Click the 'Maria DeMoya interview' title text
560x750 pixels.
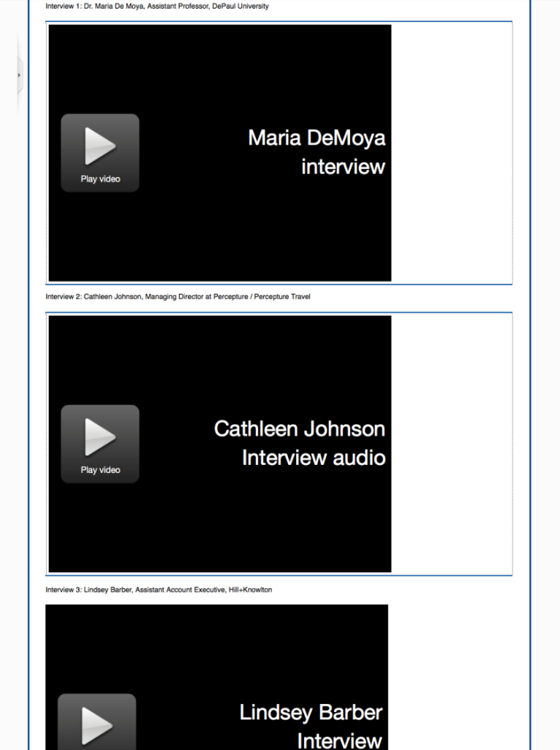coord(316,152)
